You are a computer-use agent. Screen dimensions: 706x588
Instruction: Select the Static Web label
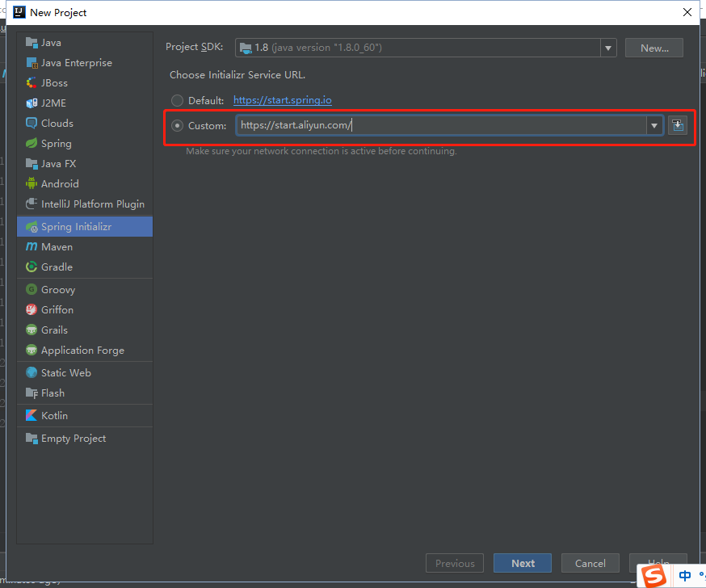pos(66,373)
